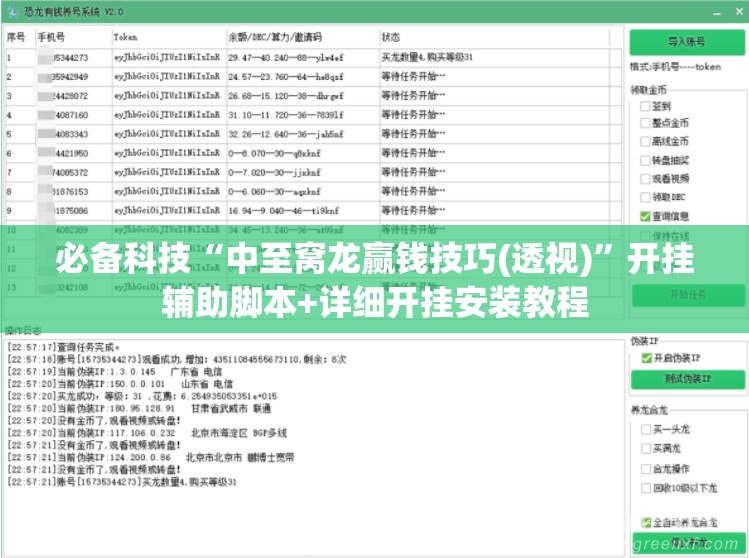Uncheck the 查询信息 checkbox
The width and height of the screenshot is (749, 558).
tap(645, 216)
